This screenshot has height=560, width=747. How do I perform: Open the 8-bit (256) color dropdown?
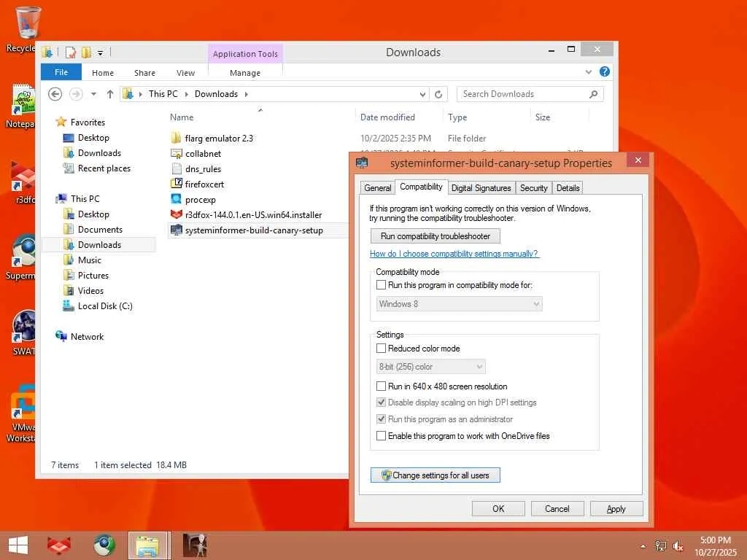pos(430,367)
